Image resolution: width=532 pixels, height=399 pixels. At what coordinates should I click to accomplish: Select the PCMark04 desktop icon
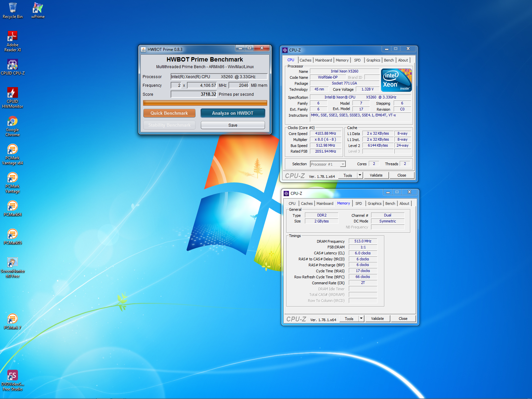pos(13,208)
